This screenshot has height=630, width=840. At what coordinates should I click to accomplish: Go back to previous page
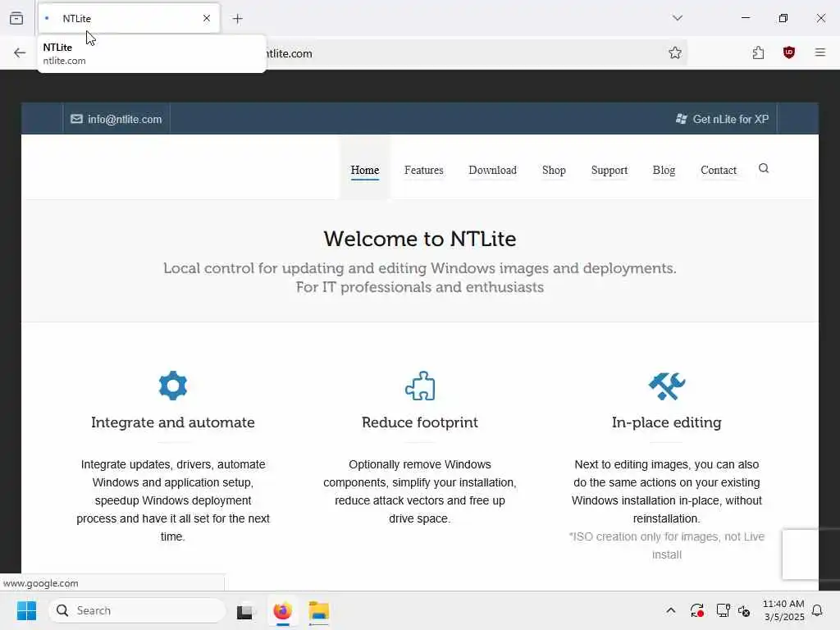click(20, 52)
